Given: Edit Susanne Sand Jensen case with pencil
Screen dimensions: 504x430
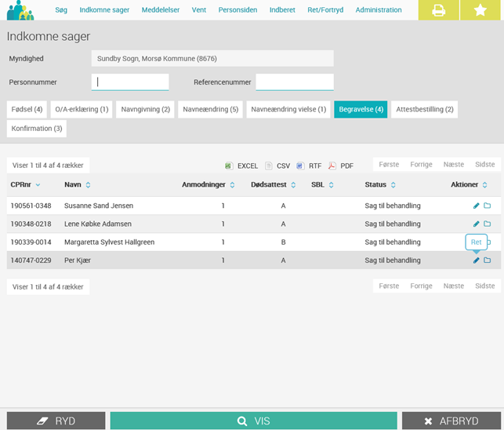Looking at the screenshot, I should 477,206.
